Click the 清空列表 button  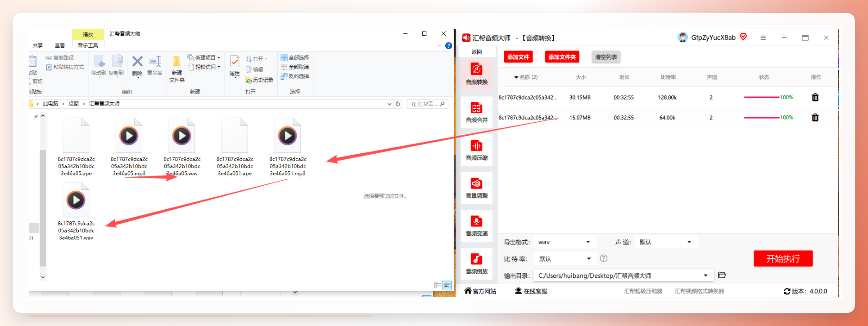coord(606,57)
